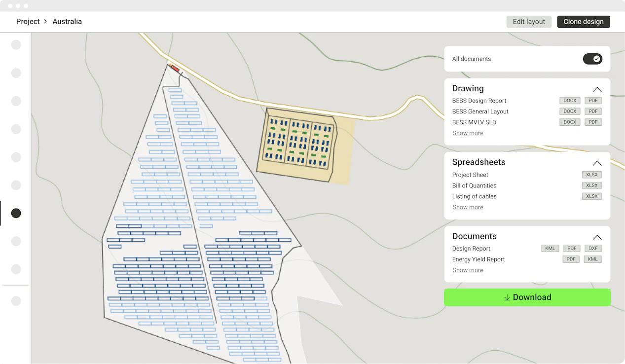Collapse the Documents section
Screen dimensions: 625x364
(x=597, y=237)
